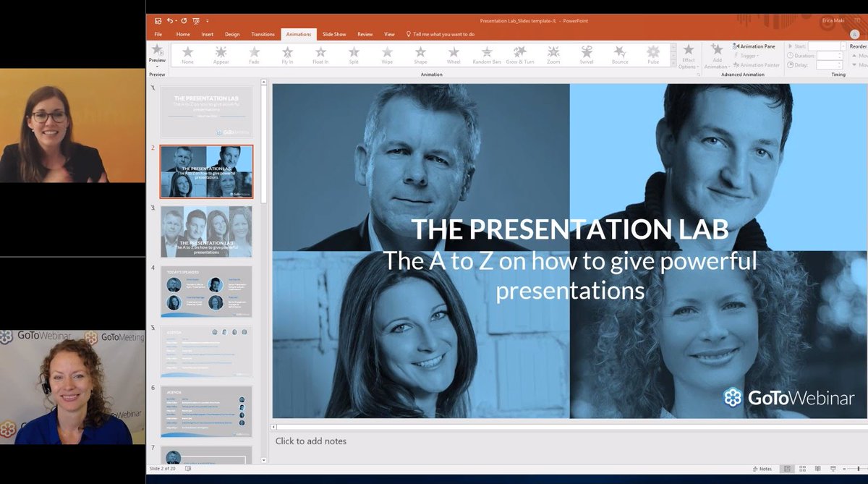Click 'Slide 2 of 20' status text
Viewport: 868px width, 484px height.
click(164, 469)
